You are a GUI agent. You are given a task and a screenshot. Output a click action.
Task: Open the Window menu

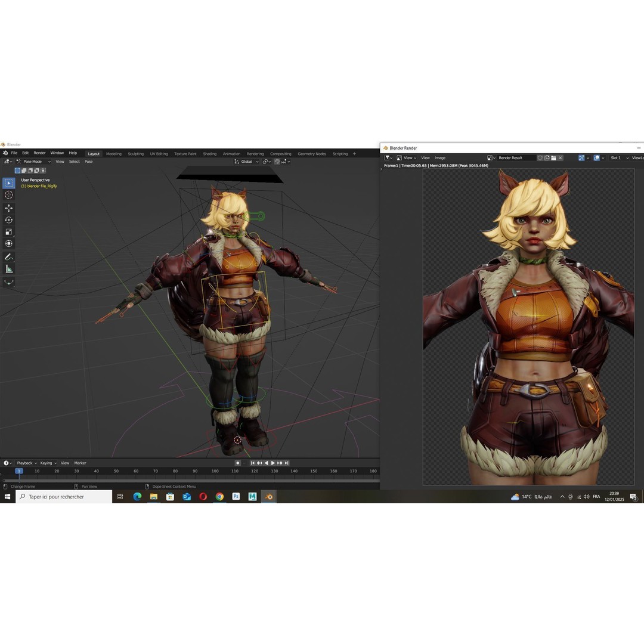click(57, 153)
